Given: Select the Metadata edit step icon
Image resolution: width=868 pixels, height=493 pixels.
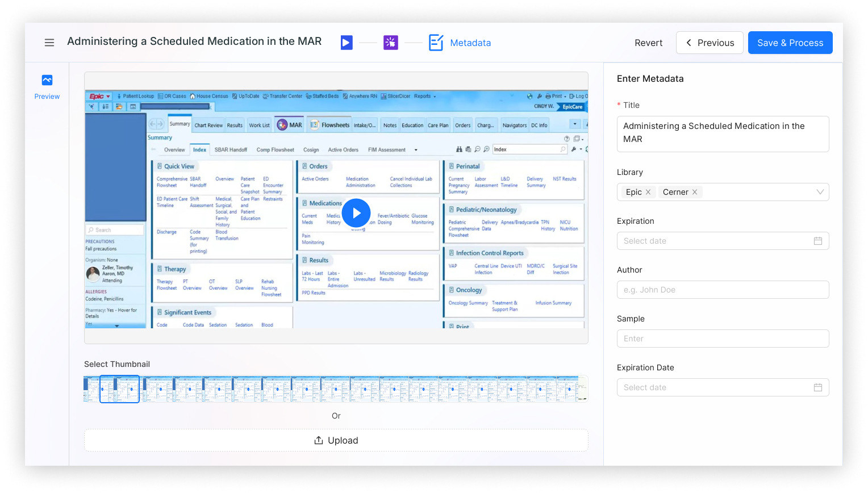Looking at the screenshot, I should pyautogui.click(x=436, y=43).
